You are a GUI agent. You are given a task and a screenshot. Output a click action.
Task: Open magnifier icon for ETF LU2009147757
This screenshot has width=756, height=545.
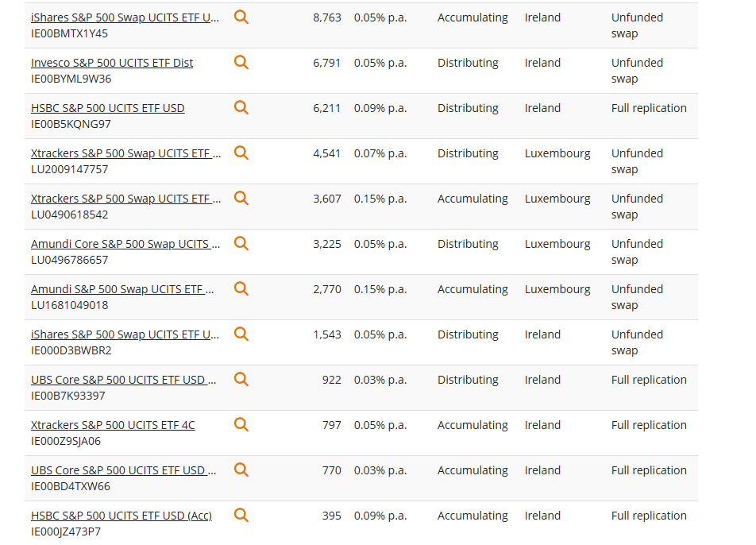click(x=241, y=153)
